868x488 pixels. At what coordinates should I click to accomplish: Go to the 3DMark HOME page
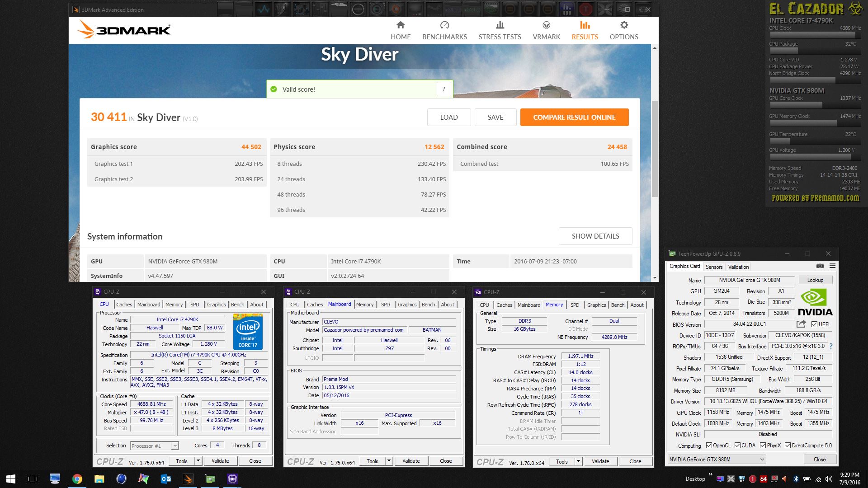(401, 31)
